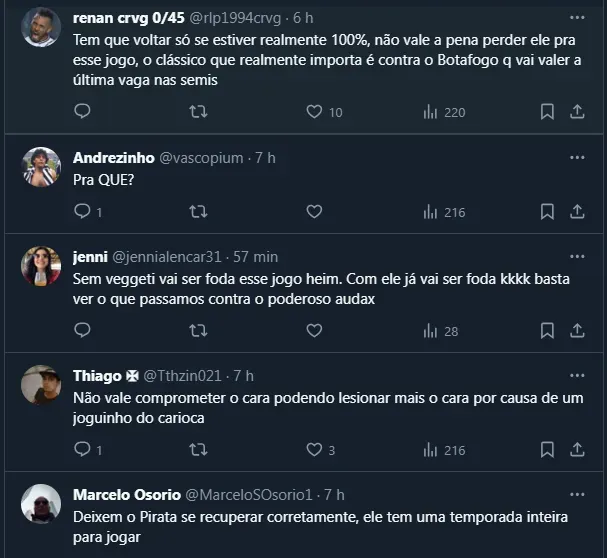Image resolution: width=607 pixels, height=558 pixels.
Task: Repost jenni's tweet about veggeti
Action: tap(198, 330)
